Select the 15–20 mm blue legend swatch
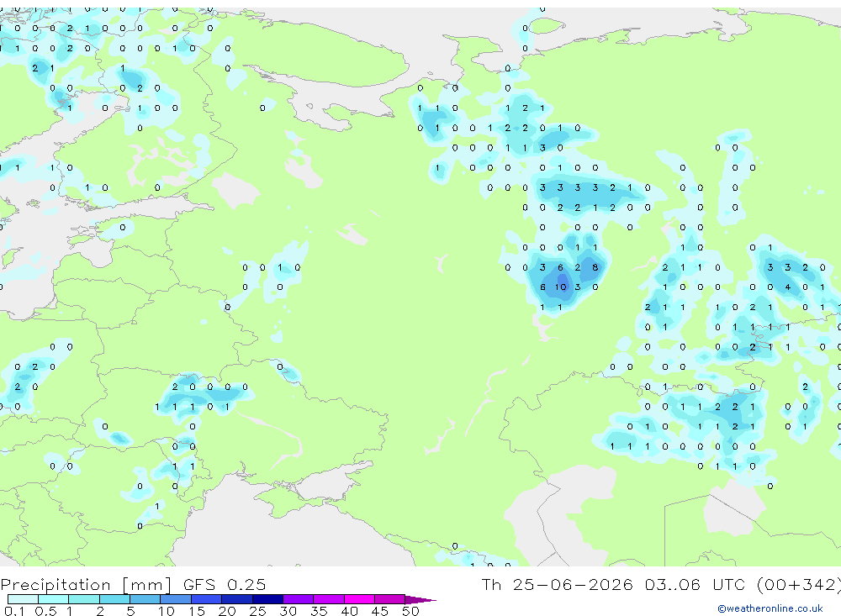 207,599
